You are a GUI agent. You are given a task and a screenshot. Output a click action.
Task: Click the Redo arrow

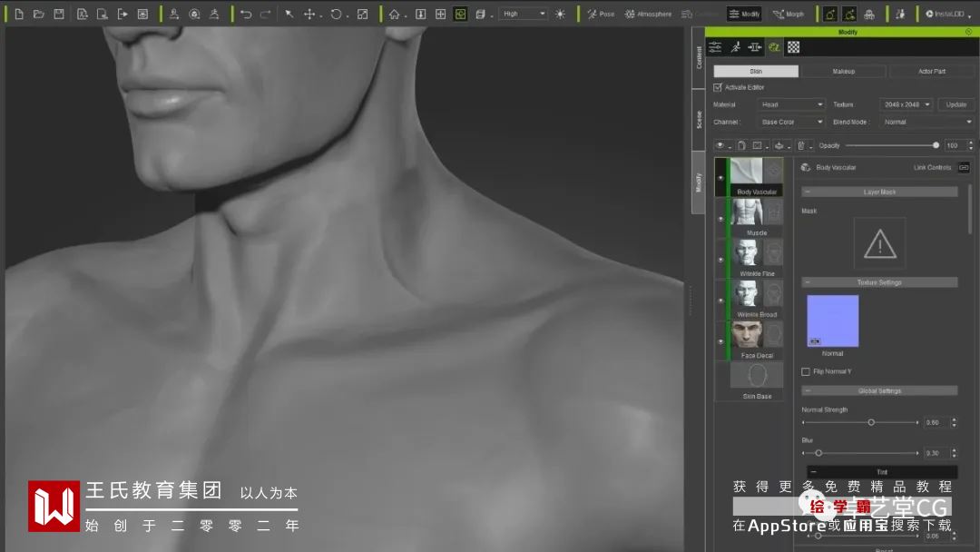coord(266,14)
